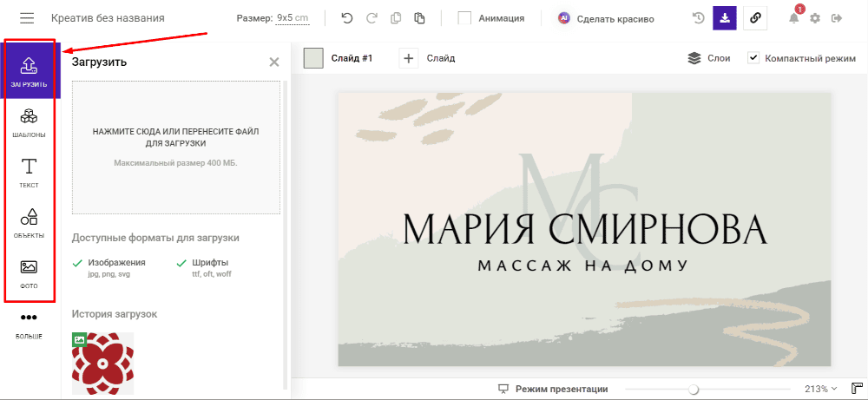
Task: Open the Слои layers panel
Action: [708, 58]
